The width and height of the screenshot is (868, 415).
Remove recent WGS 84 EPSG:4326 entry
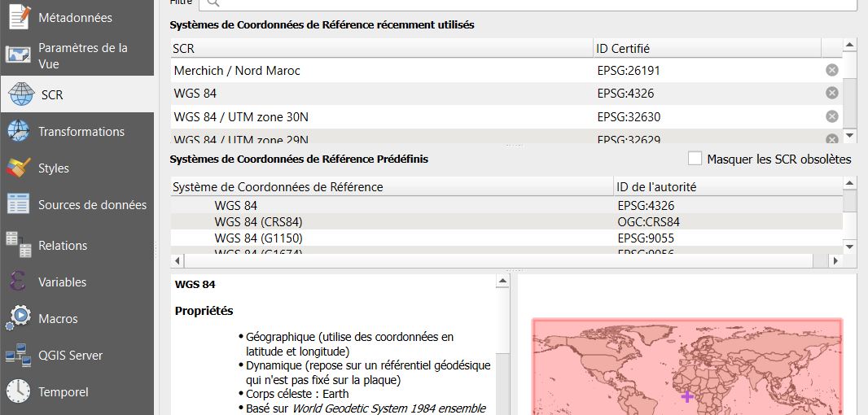(831, 94)
